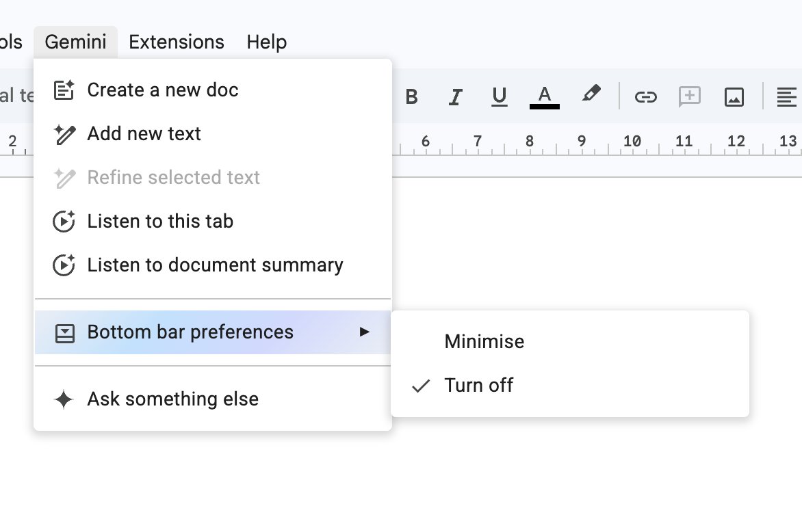Click the text alignment icon
802x532 pixels.
pyautogui.click(x=787, y=96)
